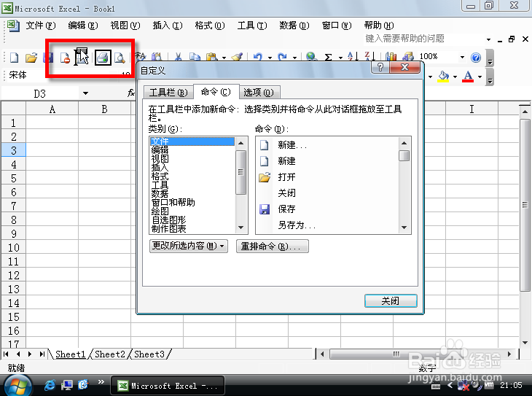Click the Excel document icon beside File menu
Image resolution: width=532 pixels, height=396 pixels.
(x=13, y=26)
